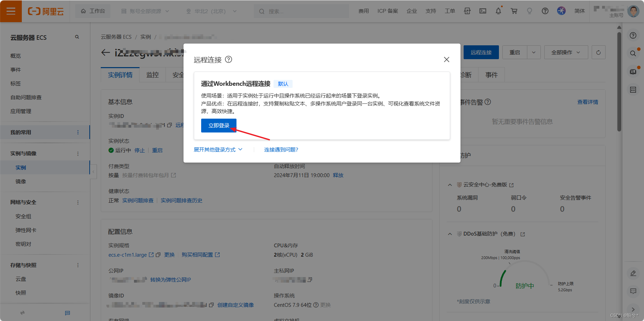Click the 创建自定义镜像 link
The width and height of the screenshot is (644, 321).
tap(235, 305)
